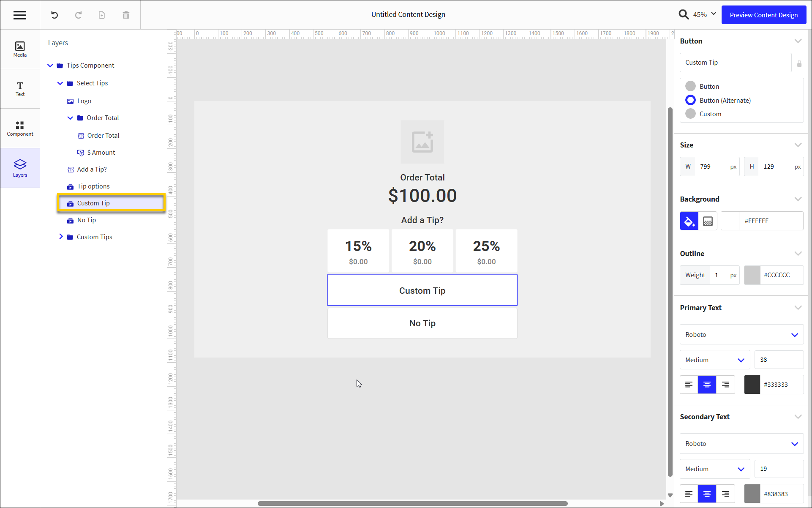
Task: Click the lock icon beside Custom Tip name
Action: coord(799,63)
